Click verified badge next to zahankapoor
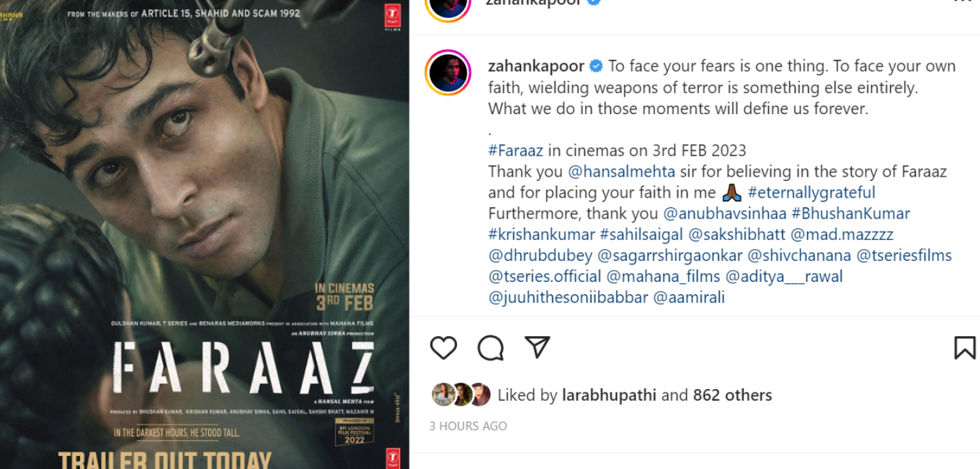980x469 pixels. [x=596, y=66]
